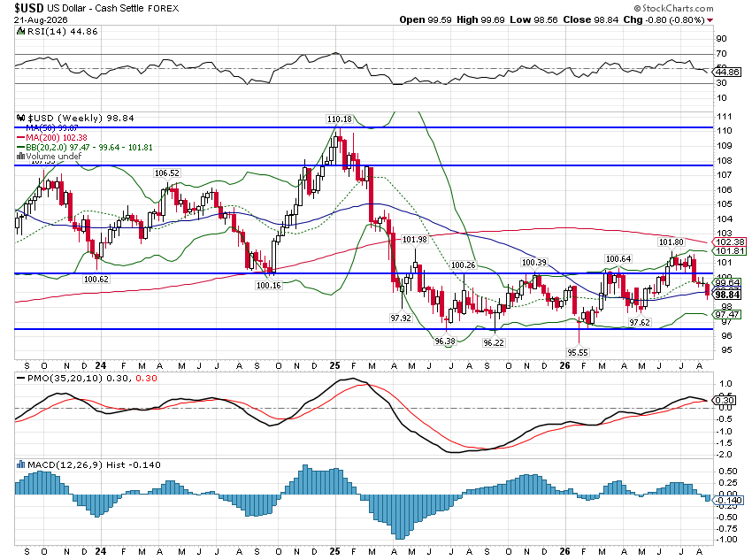Click the 'Open 99.59' value

pos(426,19)
